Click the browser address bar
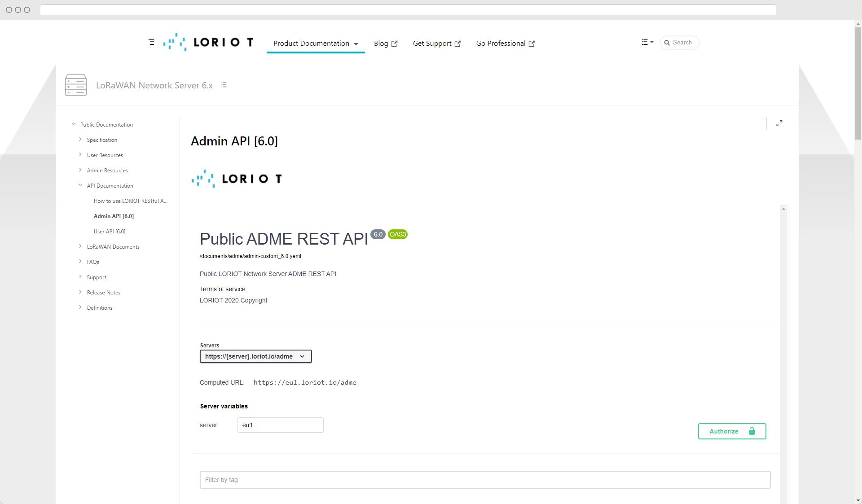 click(408, 10)
